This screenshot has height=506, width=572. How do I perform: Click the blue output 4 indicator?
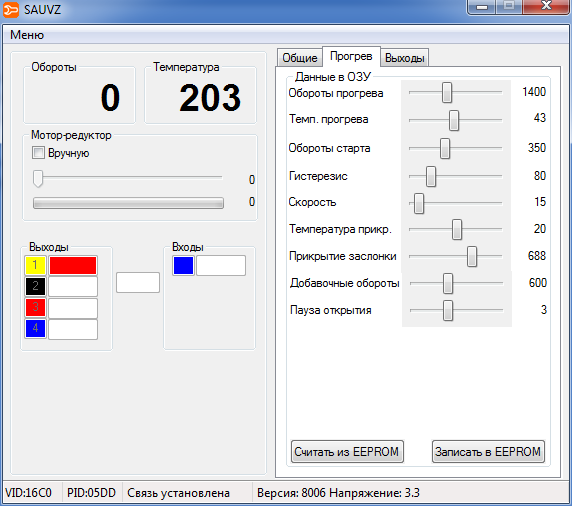pos(35,328)
